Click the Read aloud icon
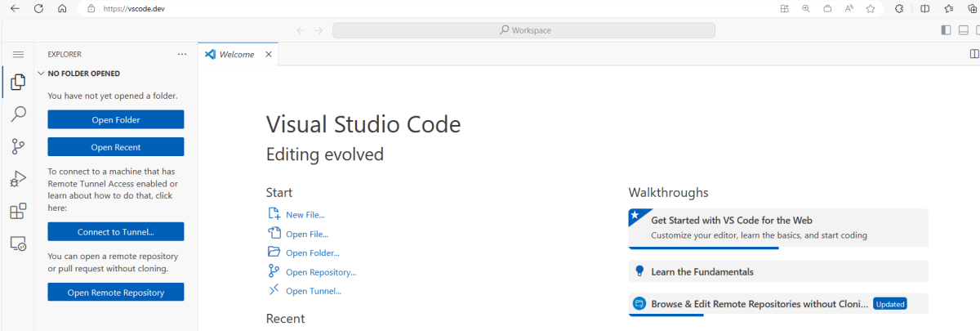Viewport: 980px width, 331px height. (x=849, y=8)
